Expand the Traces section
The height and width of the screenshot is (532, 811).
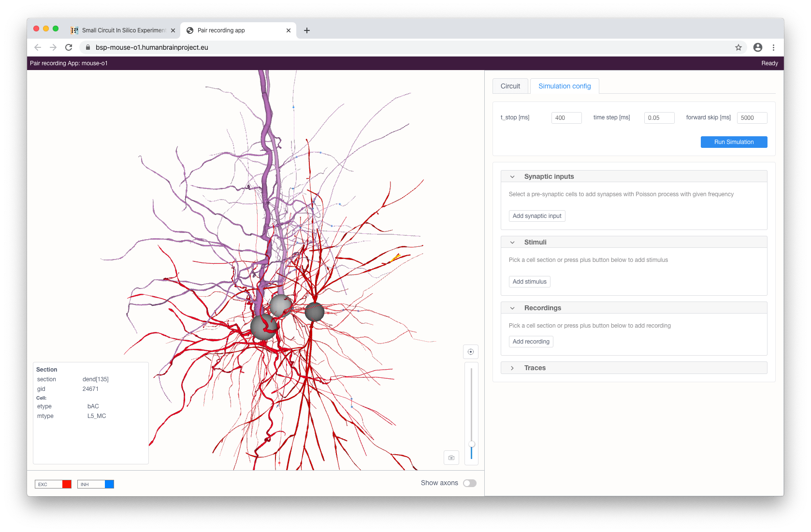click(x=512, y=368)
